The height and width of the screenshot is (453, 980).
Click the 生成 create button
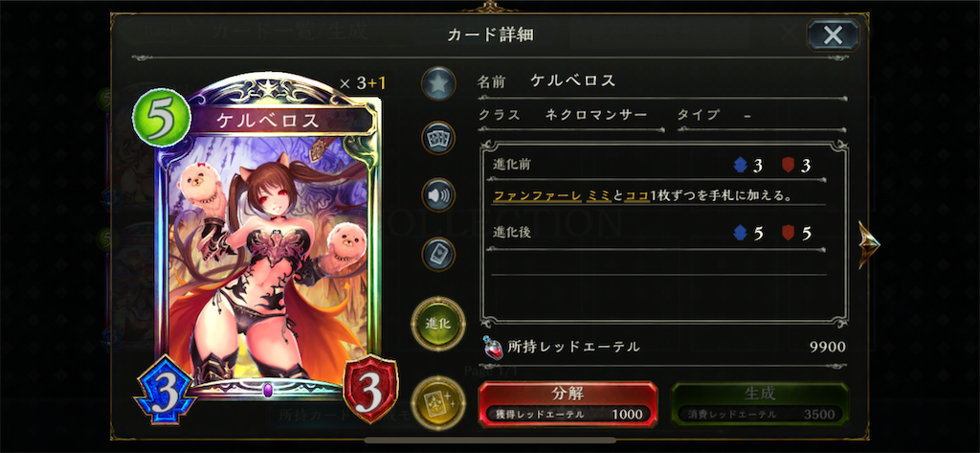(760, 403)
